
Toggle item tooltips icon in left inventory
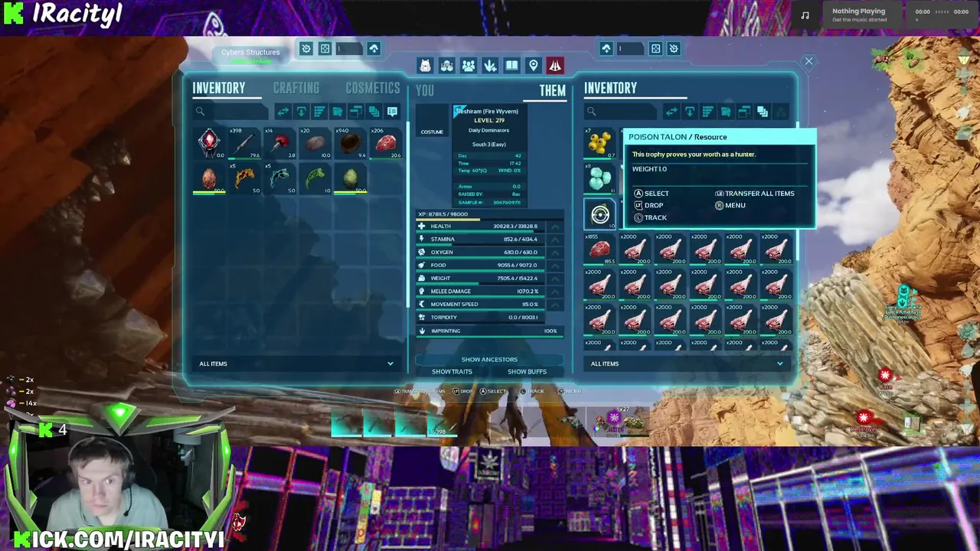click(392, 112)
